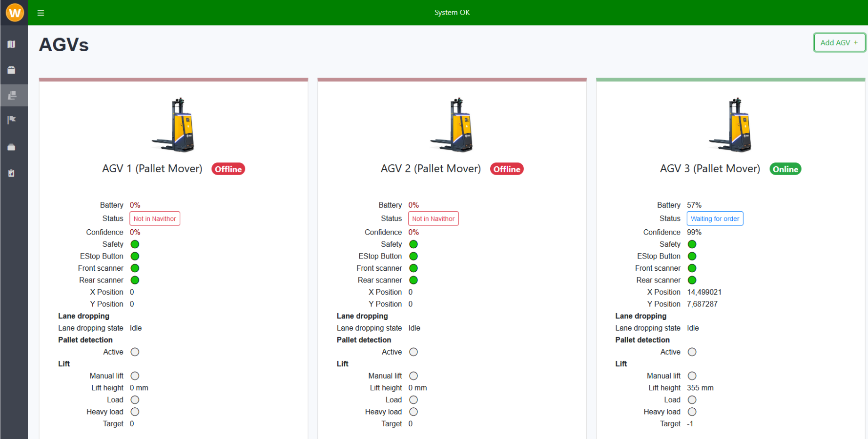Click the Waiting for order status on AGV 3
The width and height of the screenshot is (868, 439).
pyautogui.click(x=715, y=219)
